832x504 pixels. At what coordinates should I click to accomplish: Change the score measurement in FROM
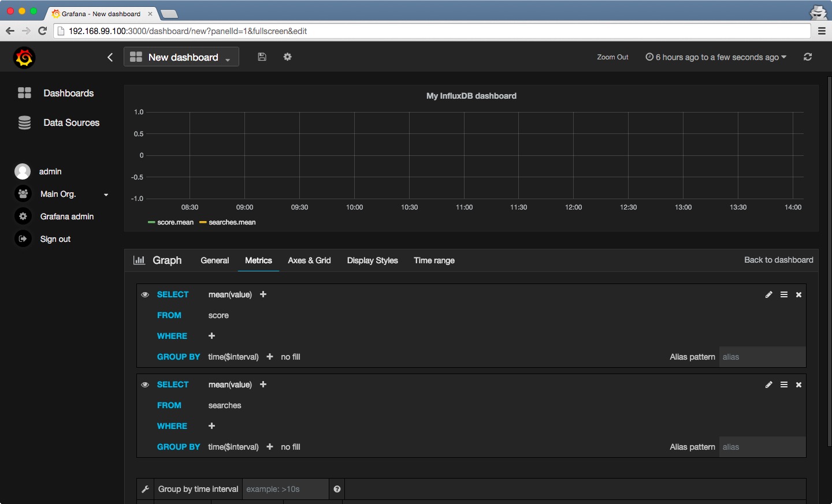pos(218,315)
